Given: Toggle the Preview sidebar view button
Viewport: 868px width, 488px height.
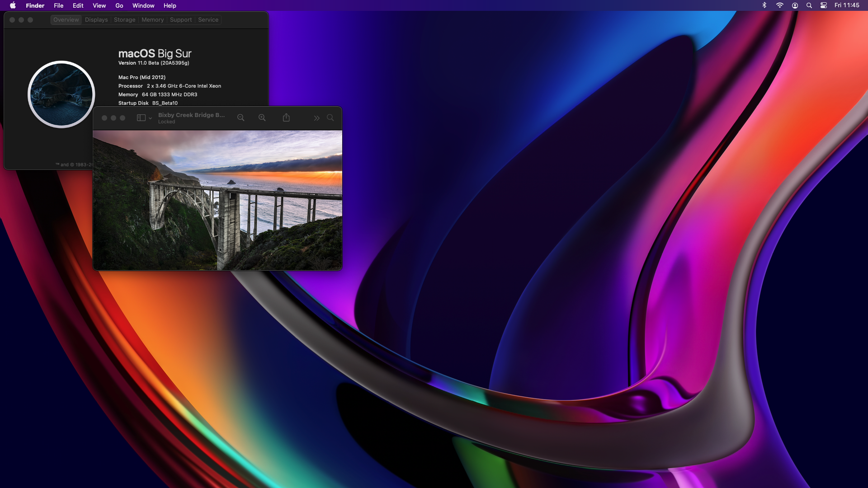Looking at the screenshot, I should coord(141,118).
